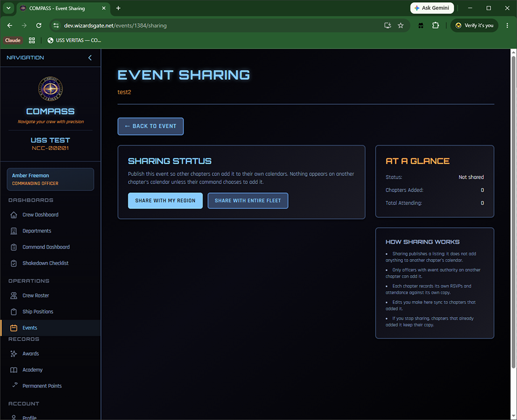Screen dimensions: 517x420
Task: Click the Command Dashboard clipboard icon
Action: coord(13,247)
